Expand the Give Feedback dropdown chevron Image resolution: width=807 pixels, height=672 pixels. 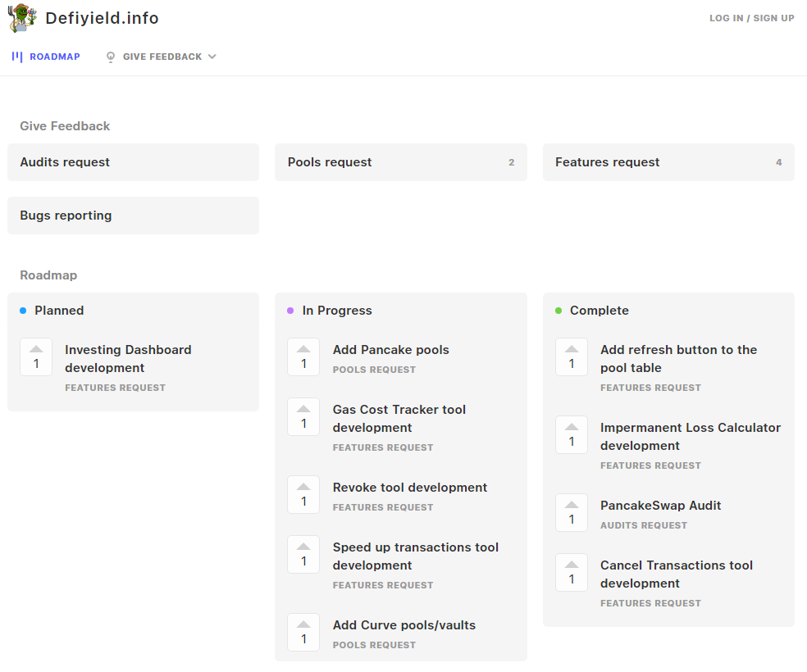pyautogui.click(x=212, y=57)
